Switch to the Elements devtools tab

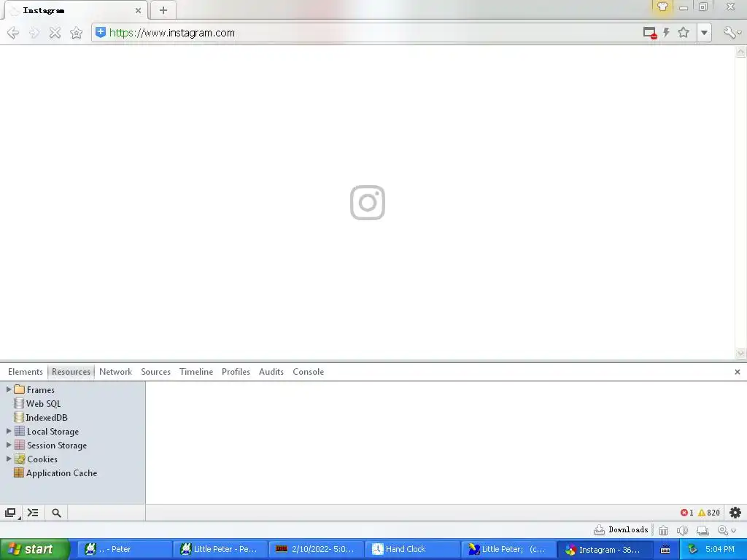click(26, 372)
